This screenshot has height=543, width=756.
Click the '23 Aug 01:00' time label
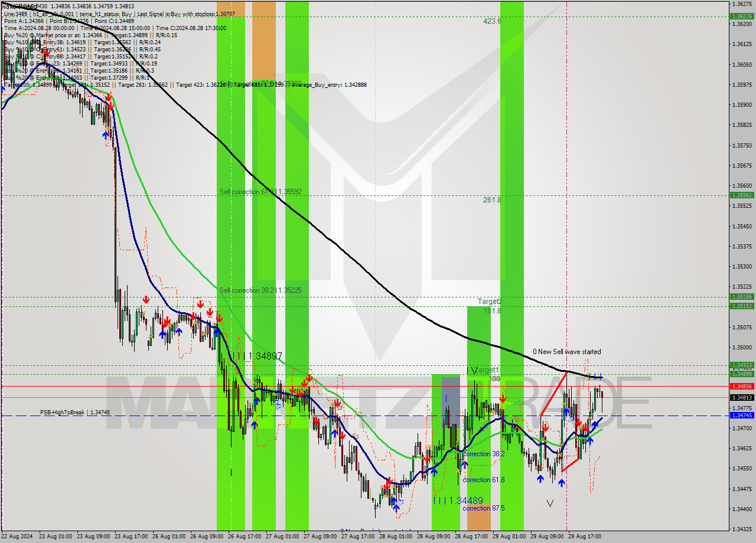[x=54, y=537]
